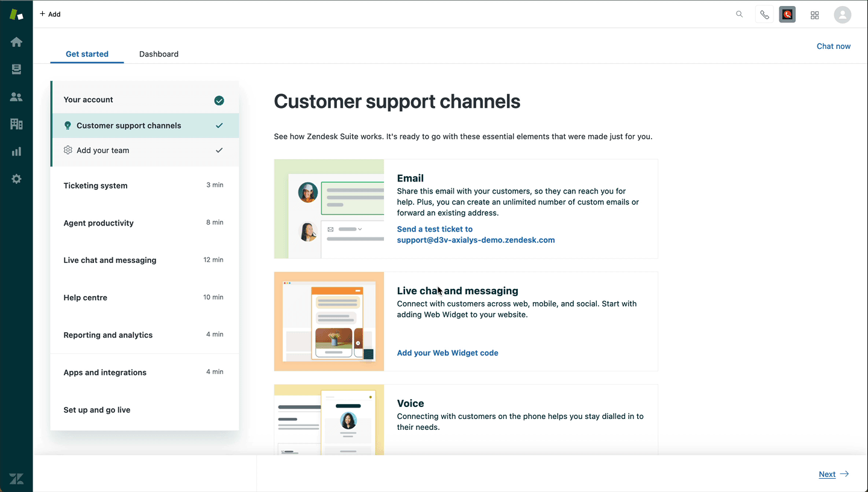Select the Add your team step

click(x=145, y=150)
